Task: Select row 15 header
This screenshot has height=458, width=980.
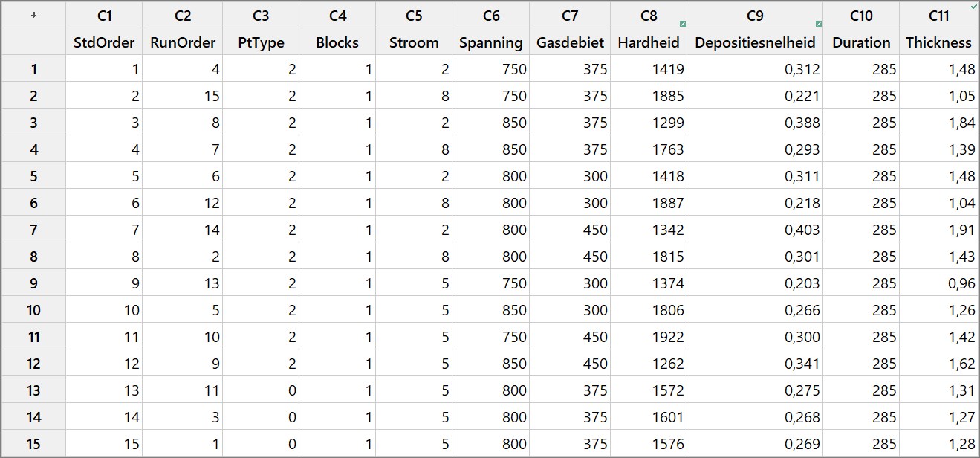Action: pyautogui.click(x=33, y=444)
